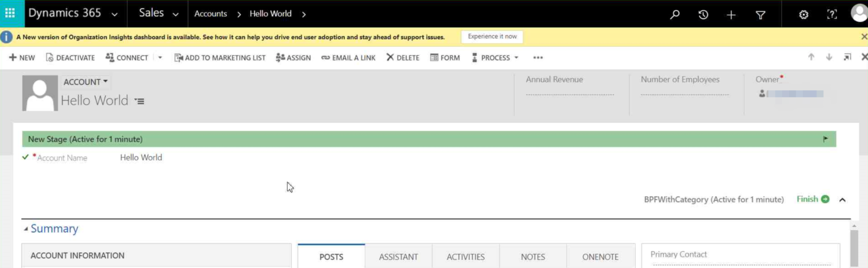Open the settings gear icon

pyautogui.click(x=804, y=15)
